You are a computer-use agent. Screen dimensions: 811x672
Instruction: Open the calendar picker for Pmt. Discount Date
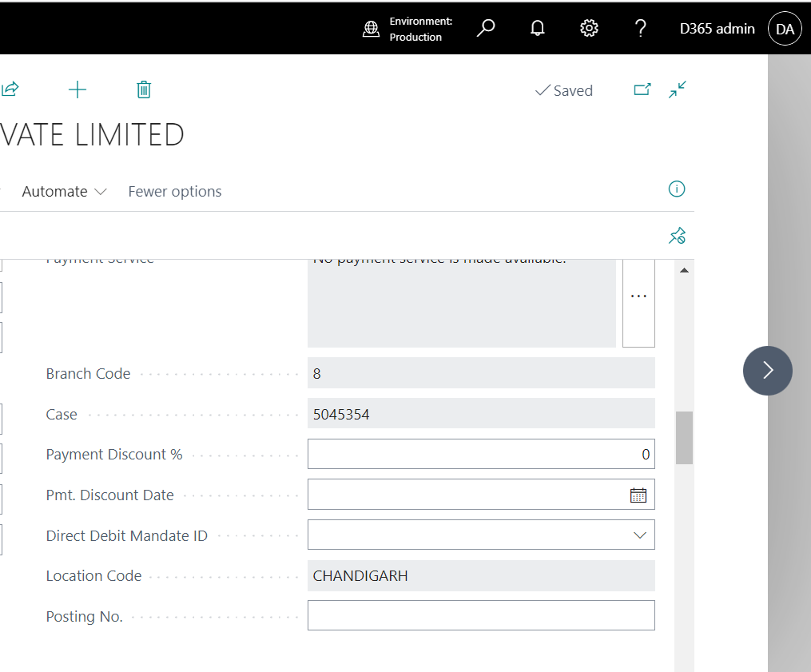(x=638, y=494)
